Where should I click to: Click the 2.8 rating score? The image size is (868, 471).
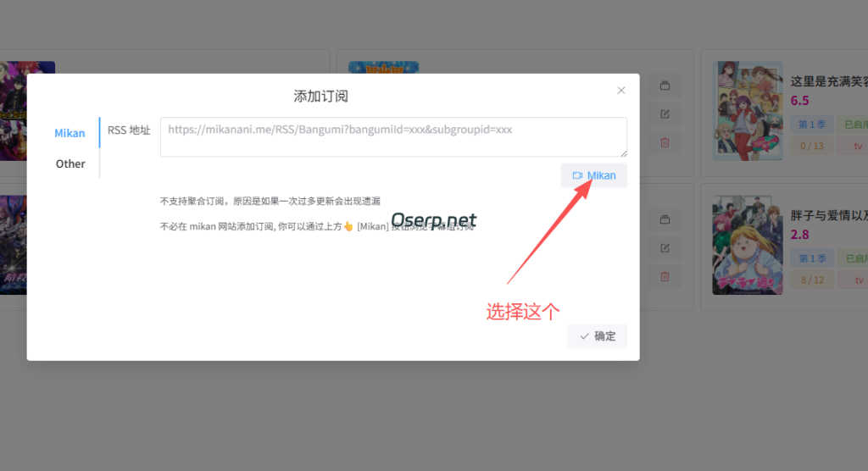[799, 235]
